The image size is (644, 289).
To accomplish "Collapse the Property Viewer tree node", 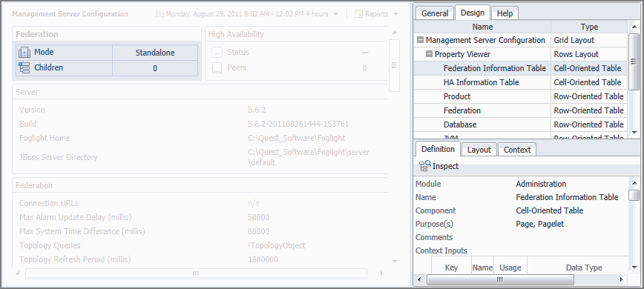I will (429, 54).
